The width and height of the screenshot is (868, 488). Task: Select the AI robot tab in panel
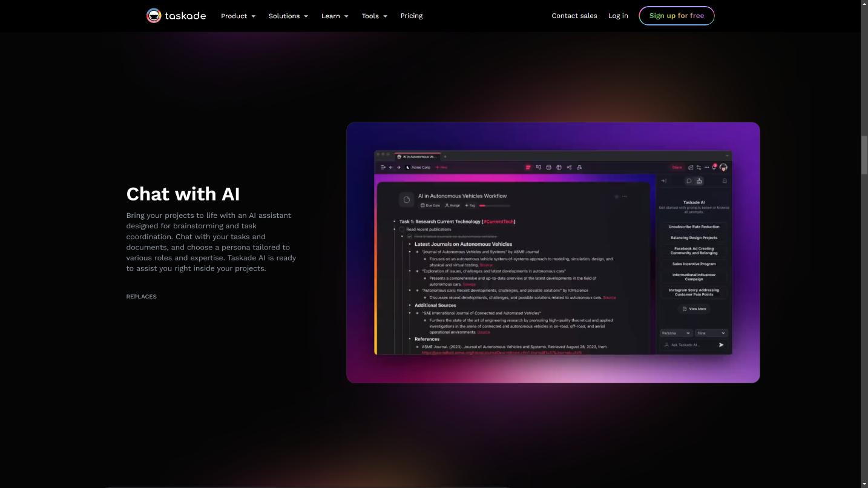click(x=699, y=181)
